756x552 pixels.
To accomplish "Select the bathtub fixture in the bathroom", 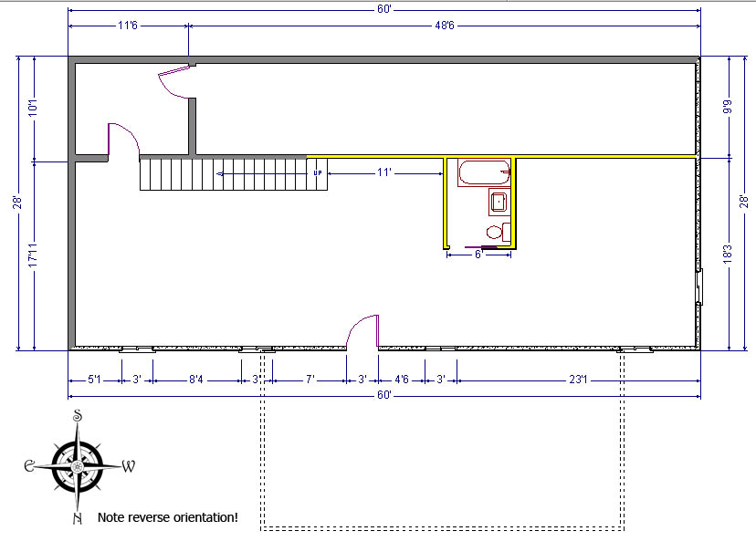I will click(484, 172).
